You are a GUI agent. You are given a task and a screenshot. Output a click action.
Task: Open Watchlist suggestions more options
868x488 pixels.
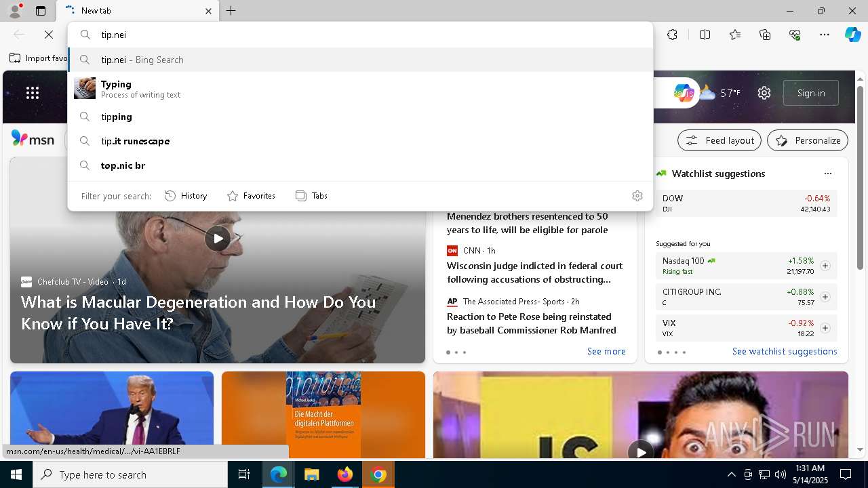coord(827,174)
